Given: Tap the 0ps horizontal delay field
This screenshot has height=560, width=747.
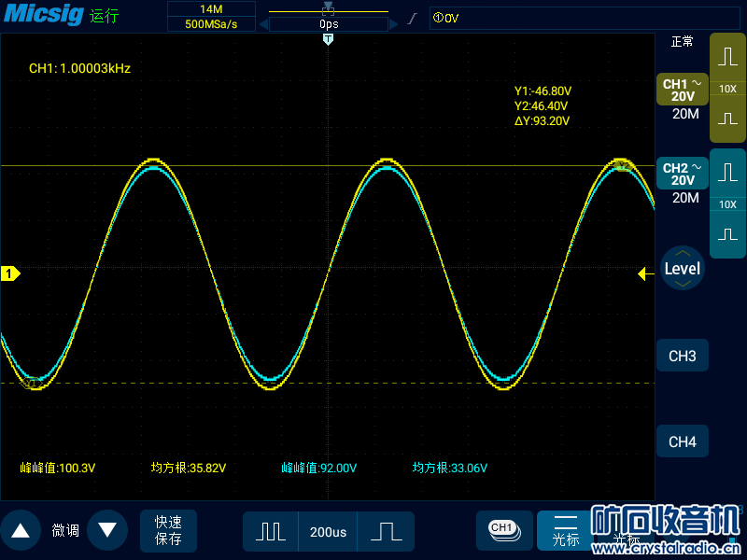Looking at the screenshot, I should [x=329, y=24].
